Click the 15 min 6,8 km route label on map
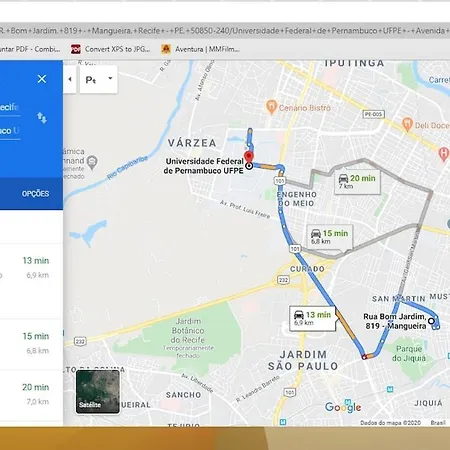450x450 pixels. click(x=329, y=237)
